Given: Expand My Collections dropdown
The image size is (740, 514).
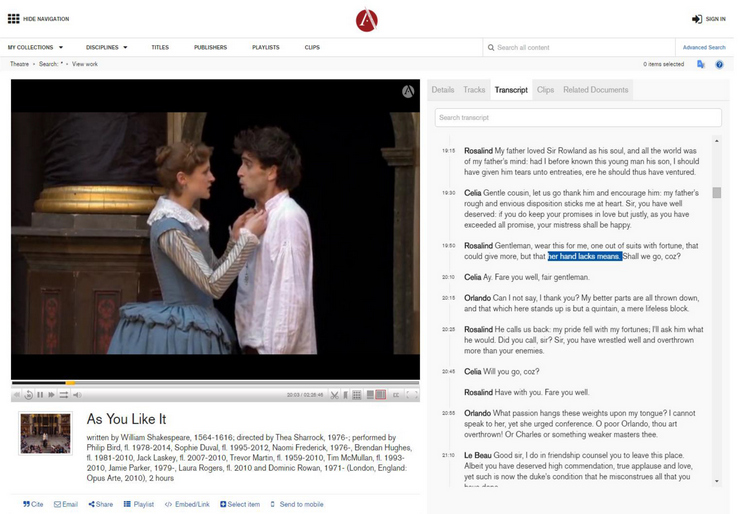Looking at the screenshot, I should [35, 47].
